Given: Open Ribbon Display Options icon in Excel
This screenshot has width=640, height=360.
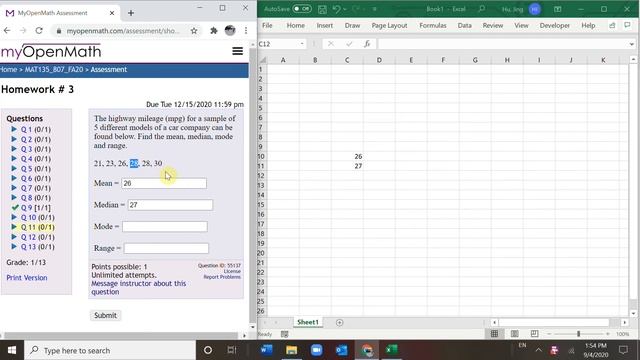Looking at the screenshot, I should tap(558, 9).
